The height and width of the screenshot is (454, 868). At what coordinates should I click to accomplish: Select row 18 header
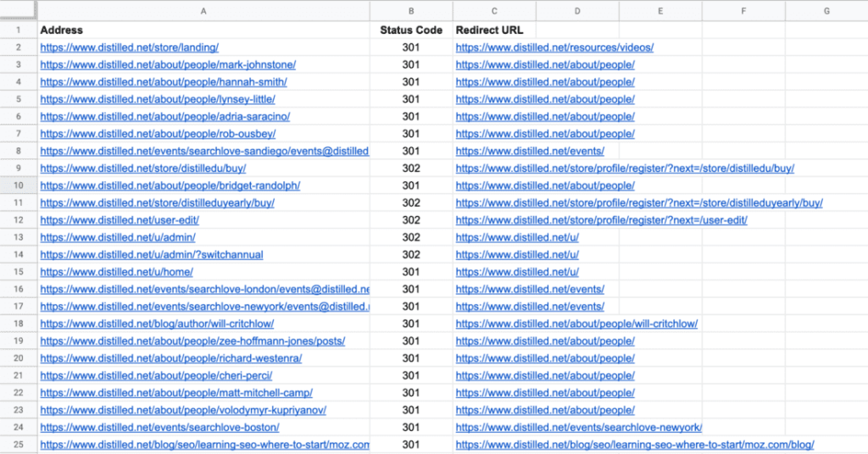[19, 324]
